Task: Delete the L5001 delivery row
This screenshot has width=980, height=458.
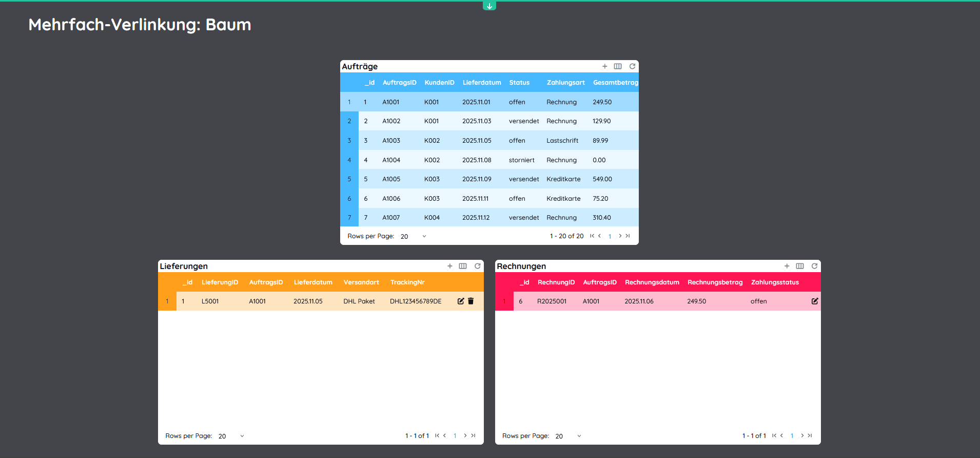Action: (471, 301)
